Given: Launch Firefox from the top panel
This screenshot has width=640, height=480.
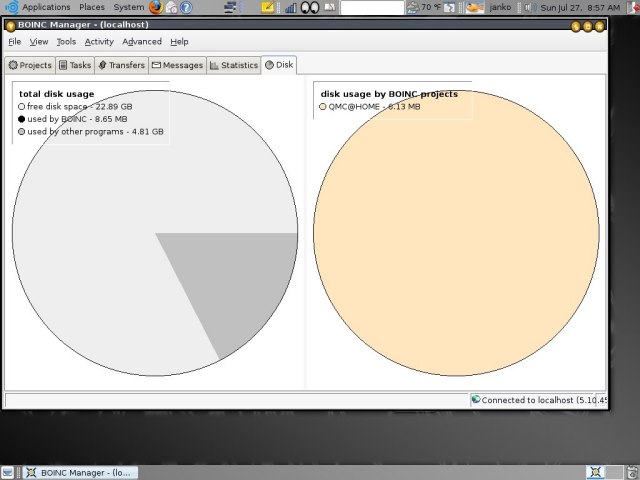Looking at the screenshot, I should click(156, 7).
